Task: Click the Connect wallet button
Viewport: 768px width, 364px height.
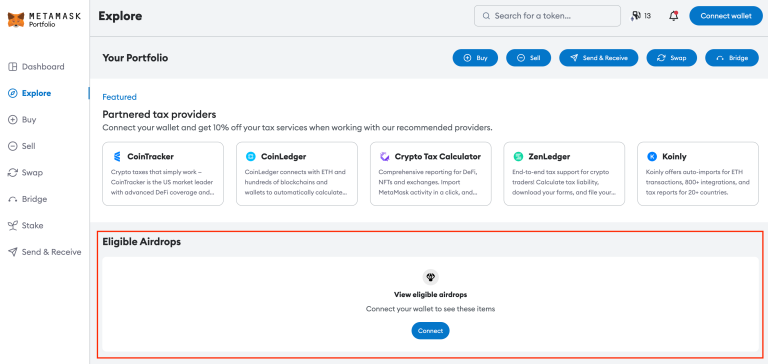Action: click(x=726, y=16)
